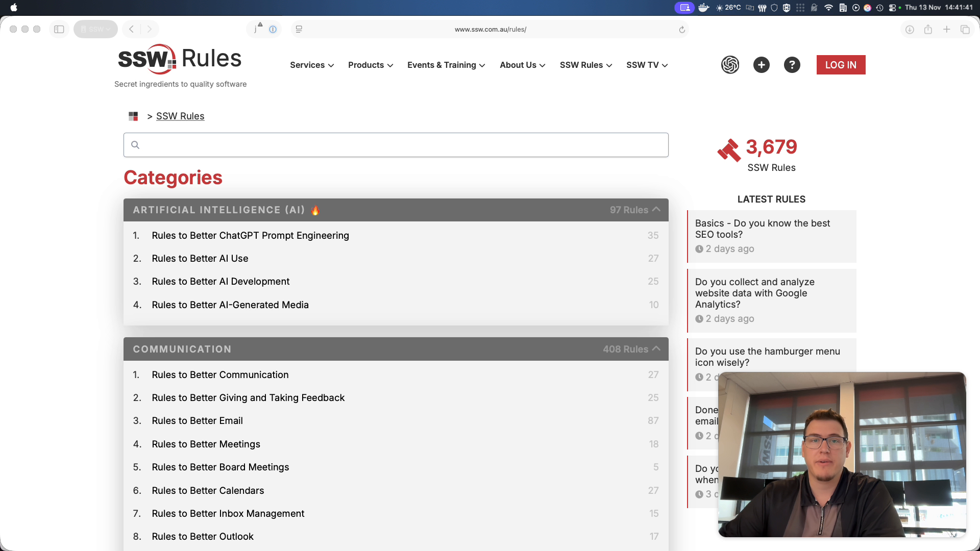The height and width of the screenshot is (551, 980).
Task: Click the rules search input field
Action: tap(396, 145)
